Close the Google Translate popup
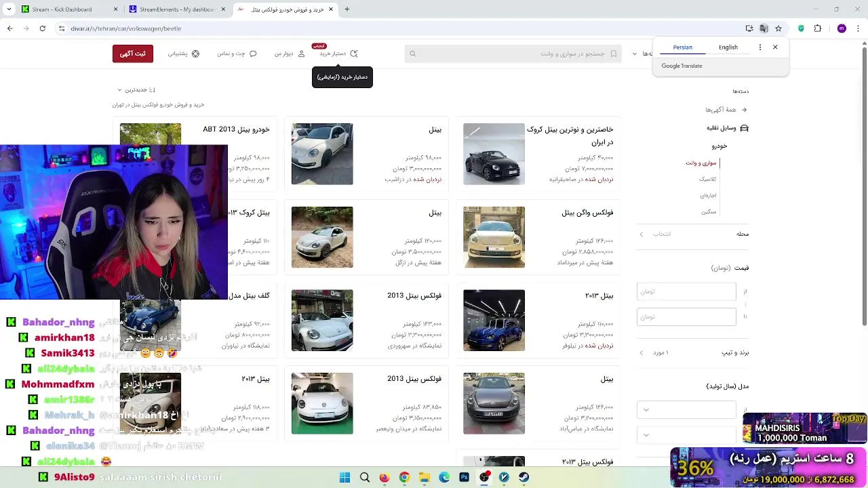Screen dimensions: 868x488 [x=775, y=47]
